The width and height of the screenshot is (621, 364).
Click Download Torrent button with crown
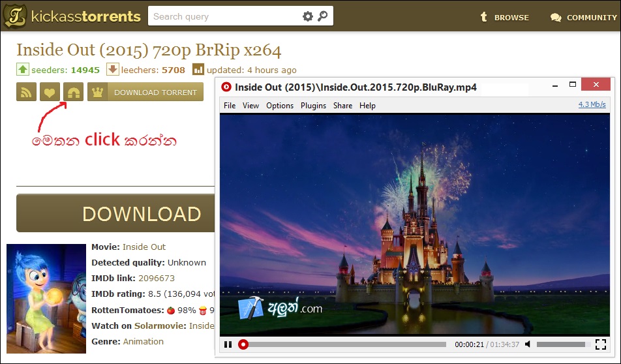(x=145, y=92)
